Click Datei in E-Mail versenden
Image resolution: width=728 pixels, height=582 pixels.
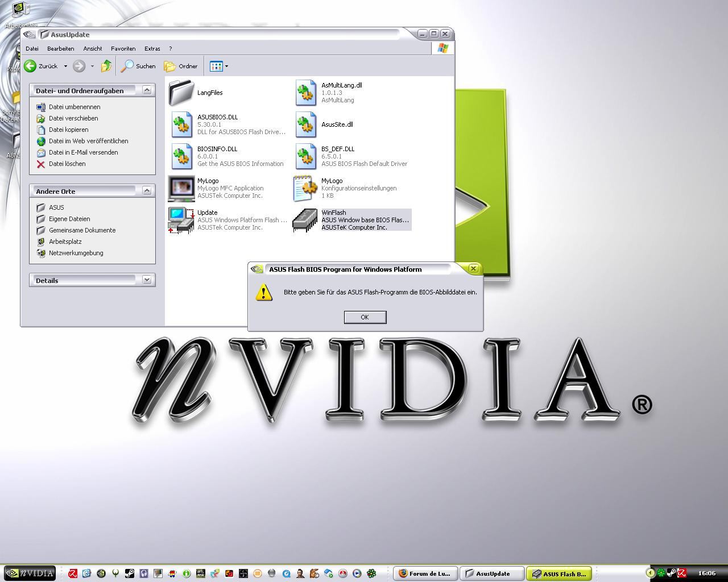(83, 152)
